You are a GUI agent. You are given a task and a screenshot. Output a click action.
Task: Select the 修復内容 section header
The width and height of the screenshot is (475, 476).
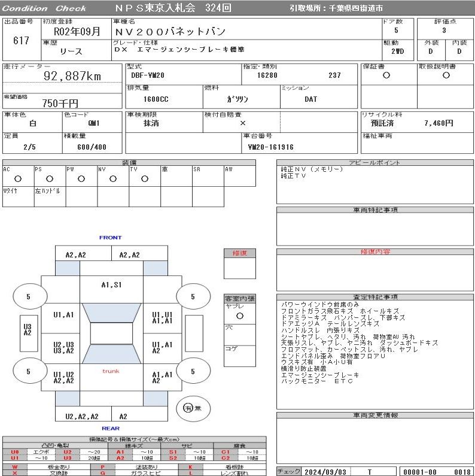click(x=375, y=251)
